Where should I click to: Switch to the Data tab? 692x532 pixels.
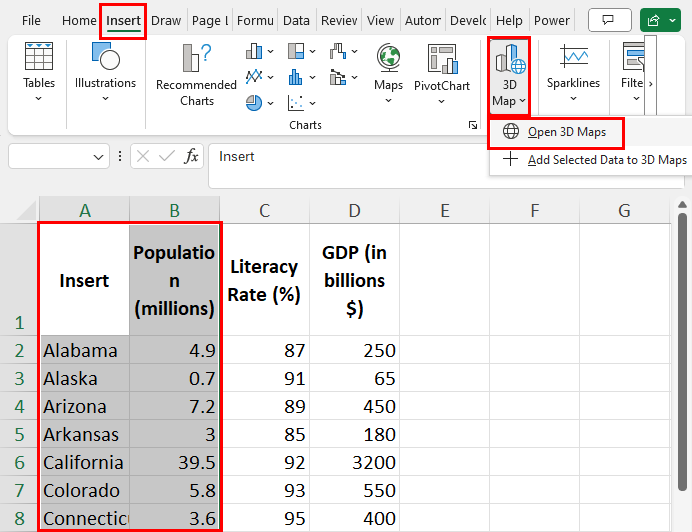tap(296, 20)
